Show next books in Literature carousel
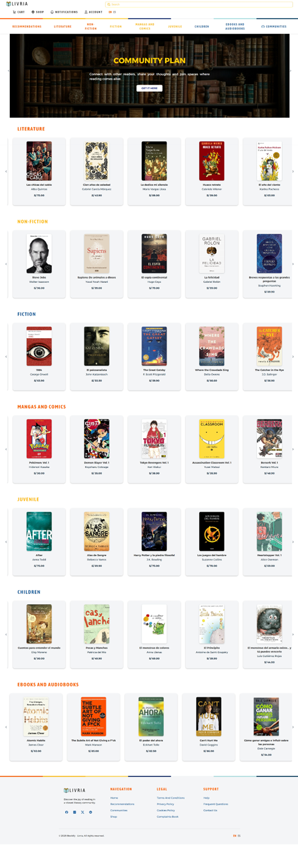Screen dimensions: 298x868 [x=293, y=171]
